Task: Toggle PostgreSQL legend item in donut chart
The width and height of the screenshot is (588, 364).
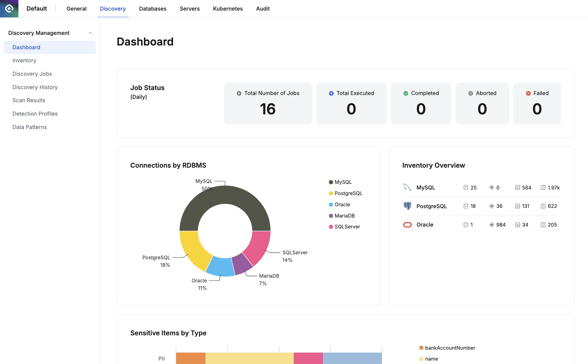Action: tap(346, 193)
